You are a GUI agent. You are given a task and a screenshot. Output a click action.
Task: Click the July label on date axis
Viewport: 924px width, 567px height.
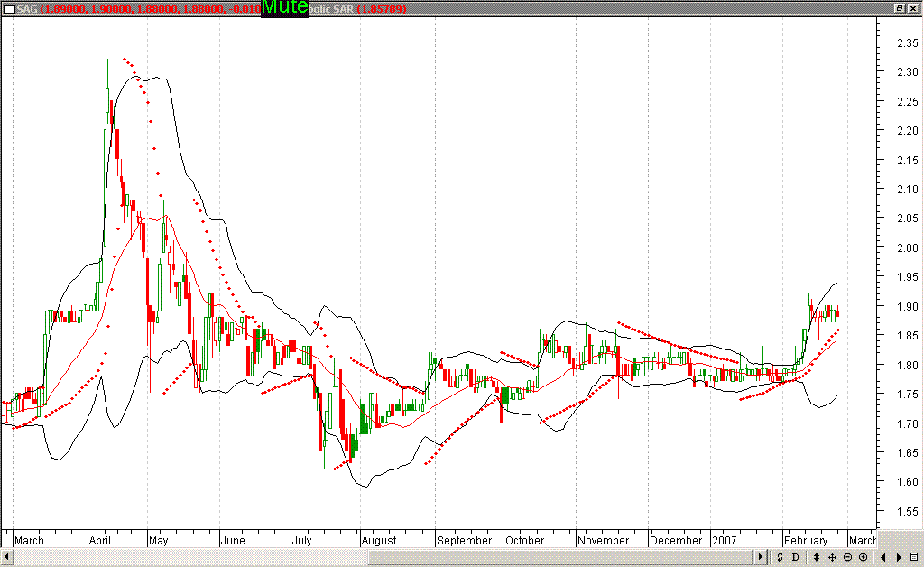tap(301, 541)
